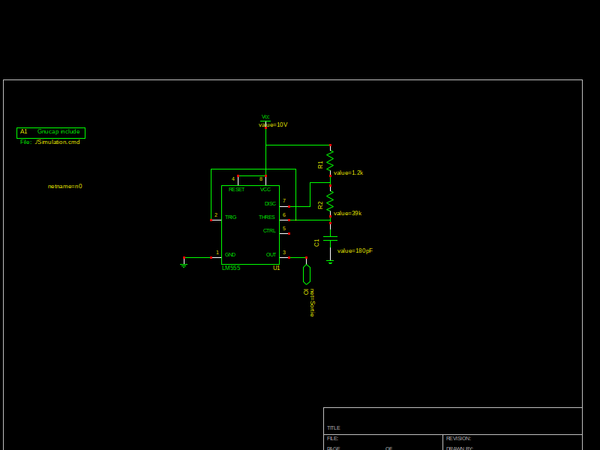Select the R1 resistor symbol

pos(330,160)
